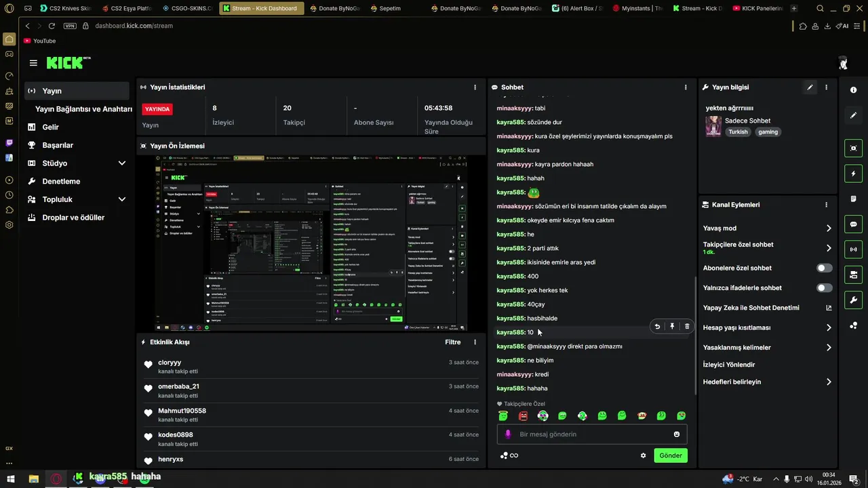Click the stream preview thumbnail

coord(311,243)
